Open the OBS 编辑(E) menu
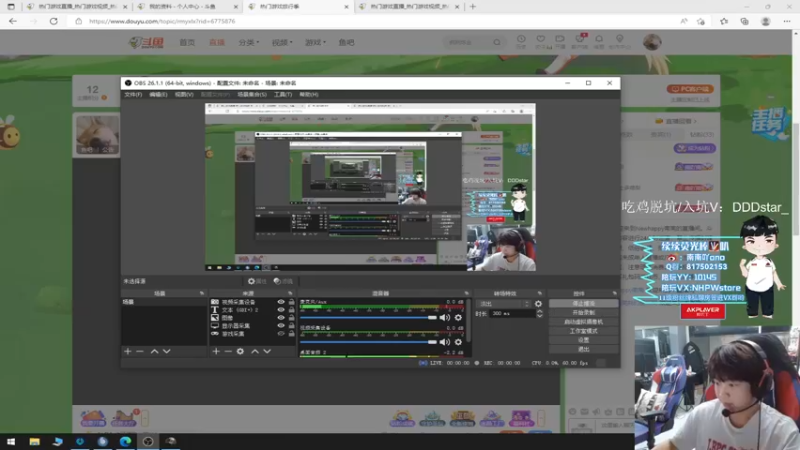The width and height of the screenshot is (800, 450). (x=158, y=94)
